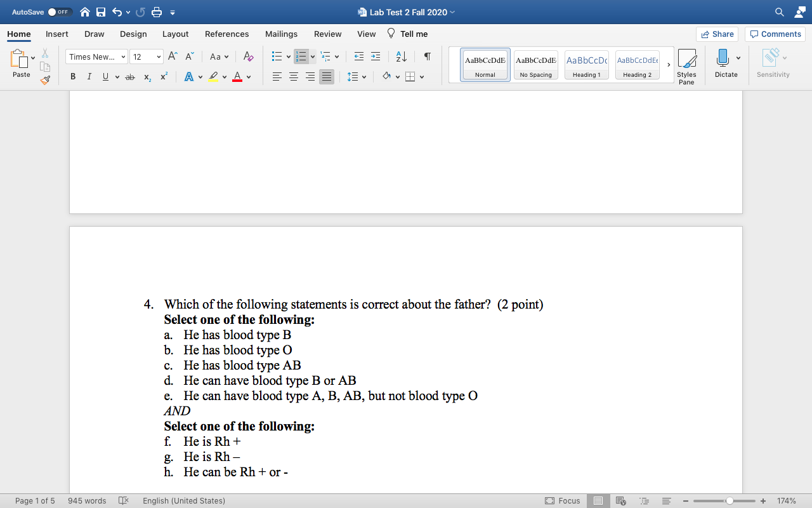Cut selection with the scissors icon

(x=45, y=53)
